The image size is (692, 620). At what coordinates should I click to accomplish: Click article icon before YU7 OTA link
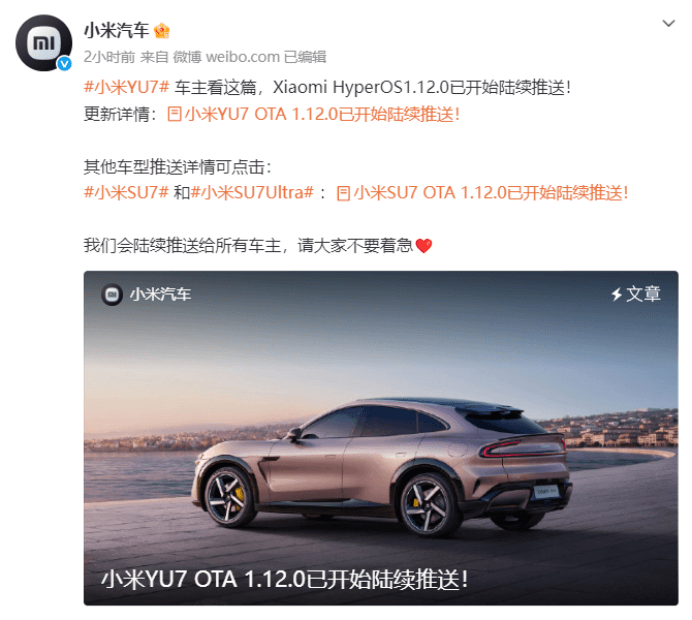(175, 114)
